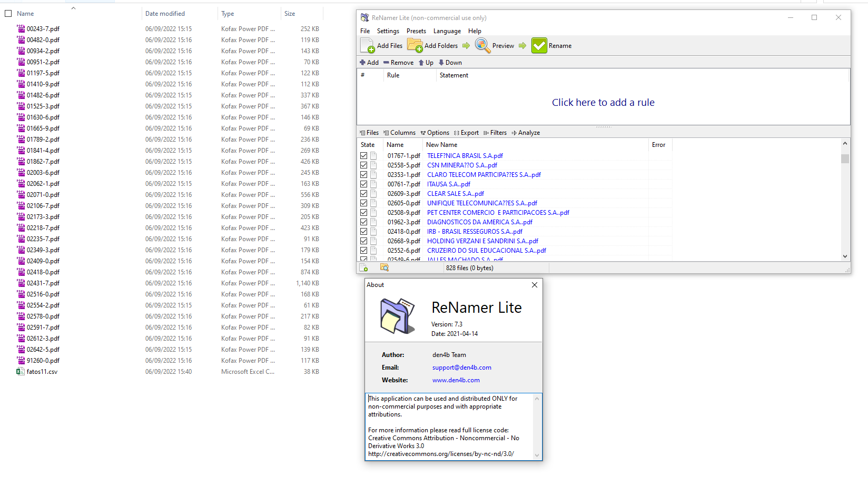
Task: Close the About dialog
Action: 535,285
